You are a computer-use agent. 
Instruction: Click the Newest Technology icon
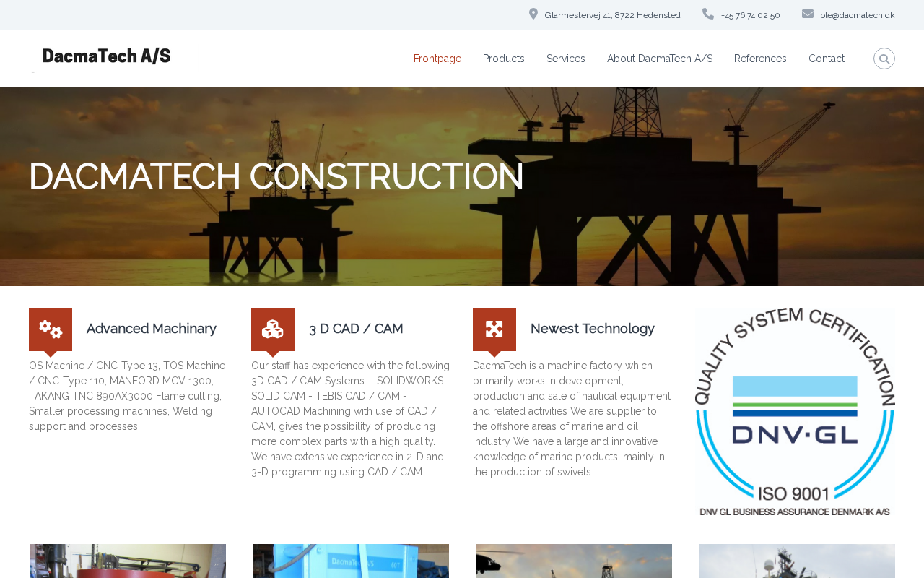tap(494, 329)
